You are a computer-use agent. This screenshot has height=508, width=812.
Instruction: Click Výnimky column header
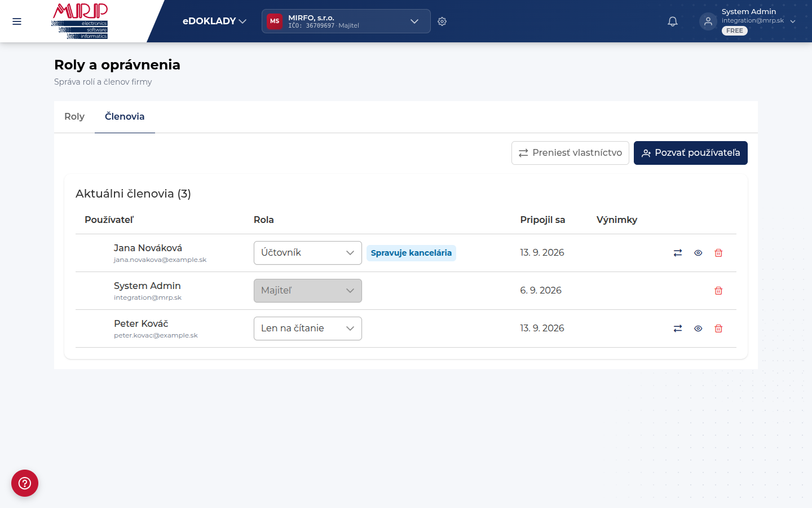coord(617,220)
